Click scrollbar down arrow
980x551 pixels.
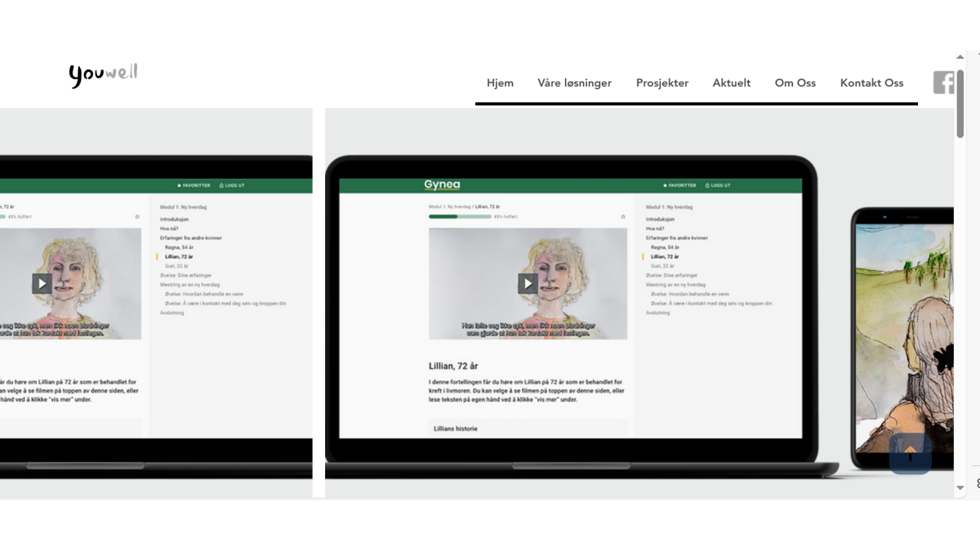point(960,488)
